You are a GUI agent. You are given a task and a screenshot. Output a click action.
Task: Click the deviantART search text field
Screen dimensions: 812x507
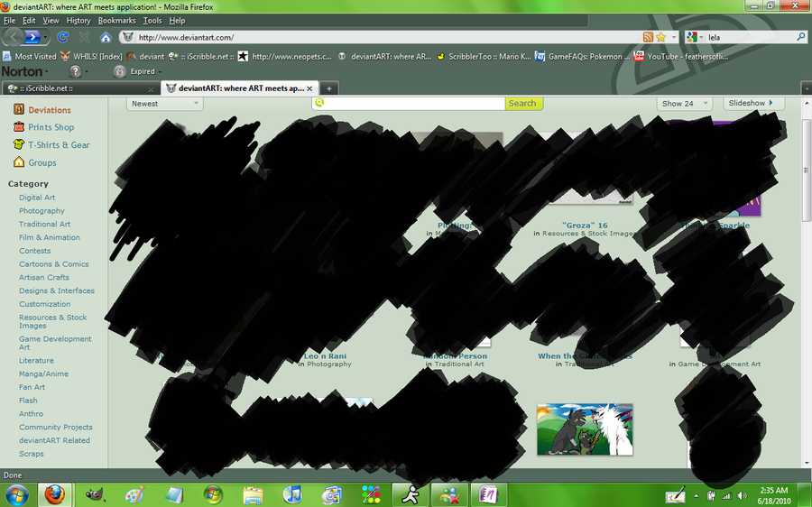[408, 104]
